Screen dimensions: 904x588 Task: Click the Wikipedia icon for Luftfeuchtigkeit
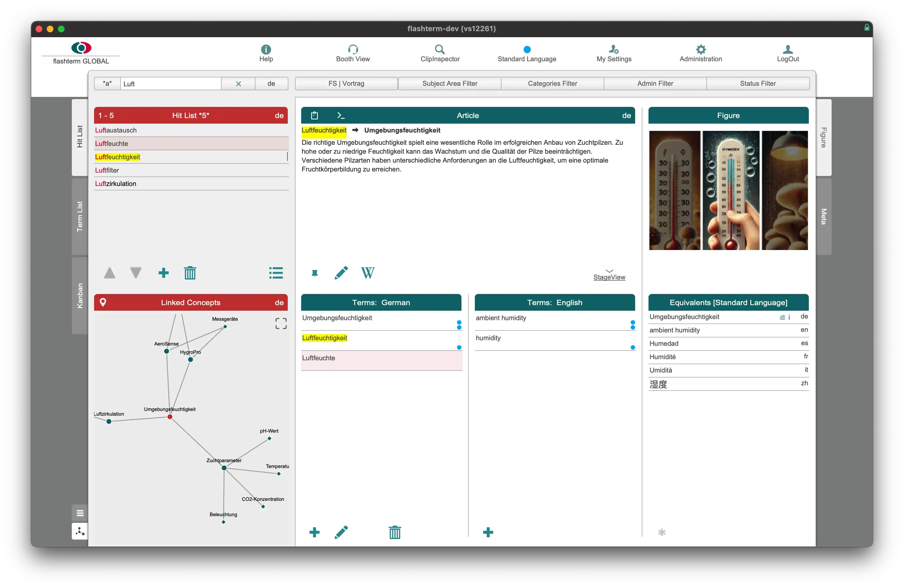point(368,272)
